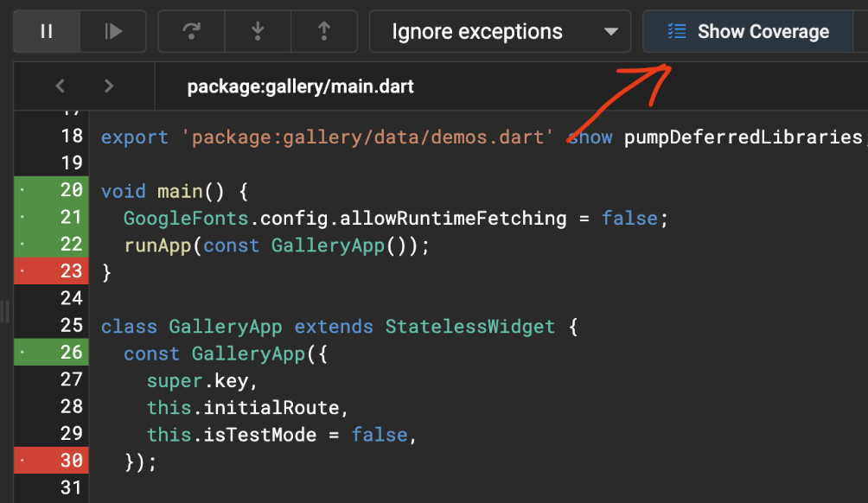Place the cursor on the runApp call

(x=160, y=245)
